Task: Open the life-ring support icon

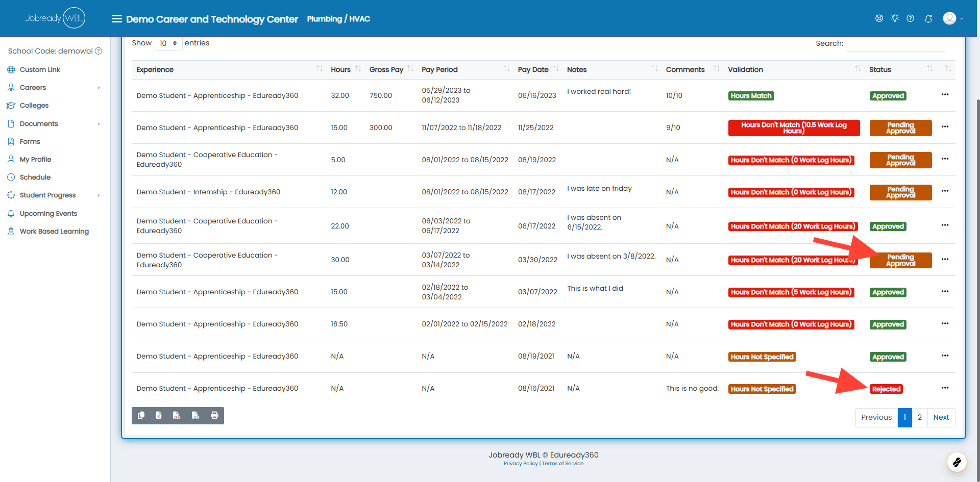Action: pos(879,18)
